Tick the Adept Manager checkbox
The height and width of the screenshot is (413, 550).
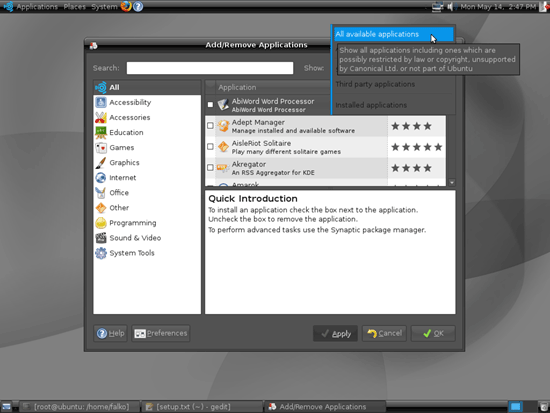(x=210, y=126)
